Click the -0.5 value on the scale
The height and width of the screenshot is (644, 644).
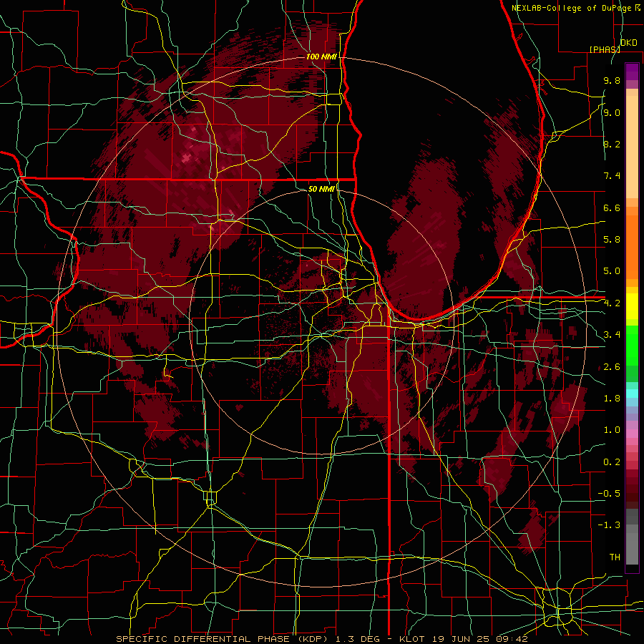coord(609,494)
